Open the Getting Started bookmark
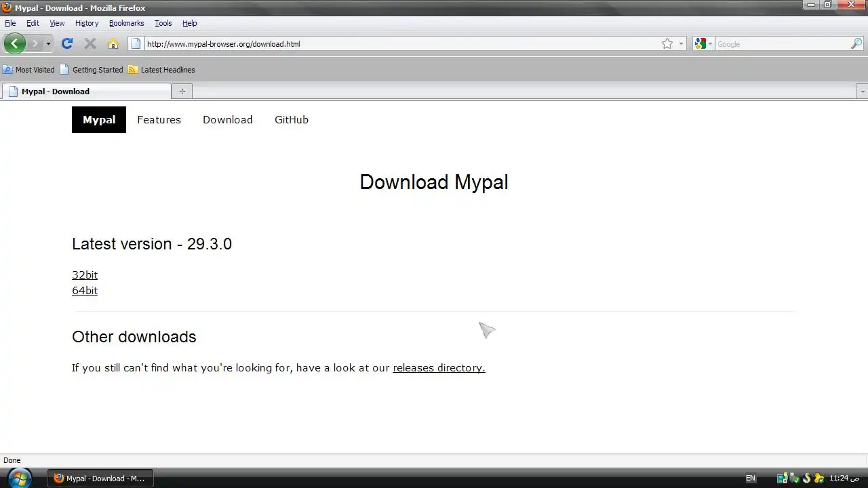This screenshot has width=868, height=488. tap(92, 70)
